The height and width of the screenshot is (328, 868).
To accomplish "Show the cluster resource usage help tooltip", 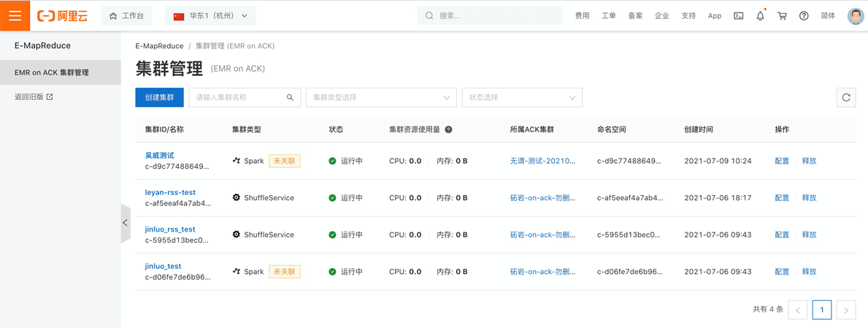I will coord(448,129).
